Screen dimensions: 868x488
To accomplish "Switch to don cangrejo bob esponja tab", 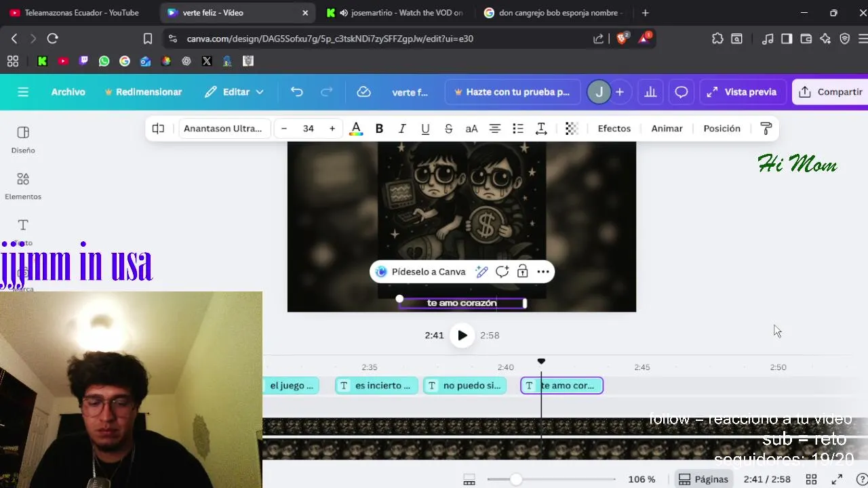I will [554, 12].
